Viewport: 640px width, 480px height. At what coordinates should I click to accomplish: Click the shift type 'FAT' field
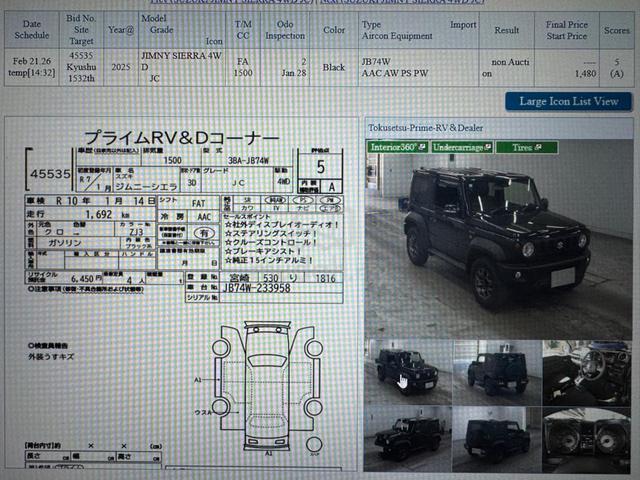(199, 203)
